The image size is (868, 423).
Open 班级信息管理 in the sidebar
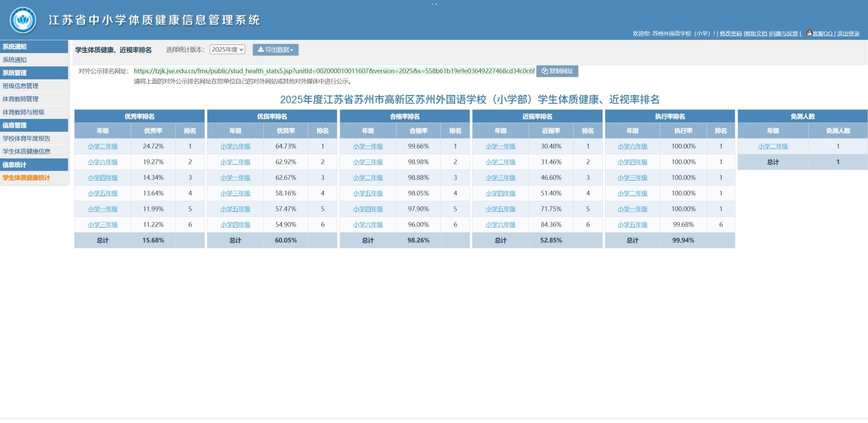tap(21, 86)
